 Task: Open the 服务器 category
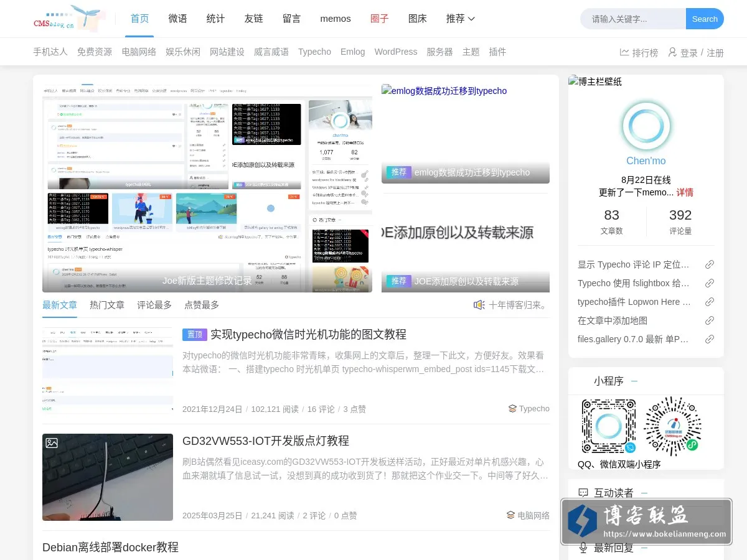coord(439,52)
